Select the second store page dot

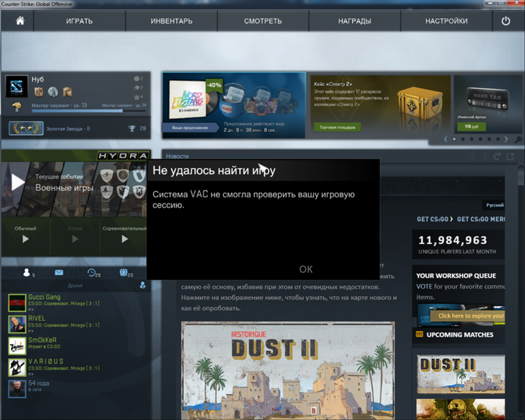(463, 139)
